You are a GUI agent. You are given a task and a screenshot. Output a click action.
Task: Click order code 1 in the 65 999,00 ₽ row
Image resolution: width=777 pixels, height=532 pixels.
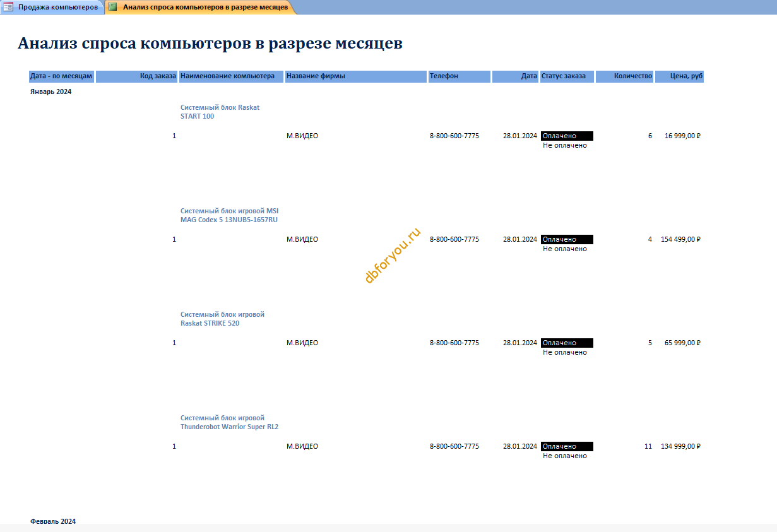pos(174,343)
